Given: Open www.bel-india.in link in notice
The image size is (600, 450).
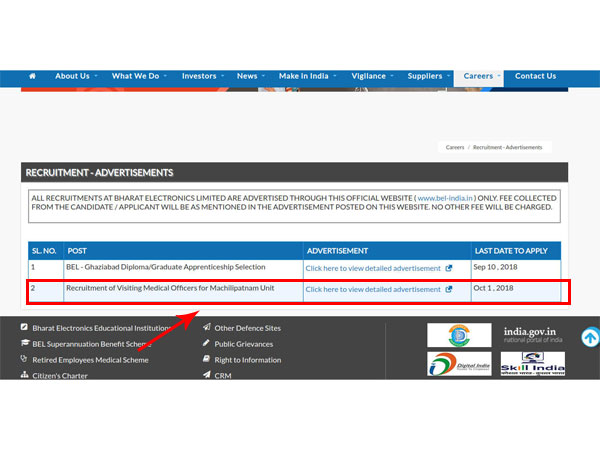Looking at the screenshot, I should click(445, 198).
